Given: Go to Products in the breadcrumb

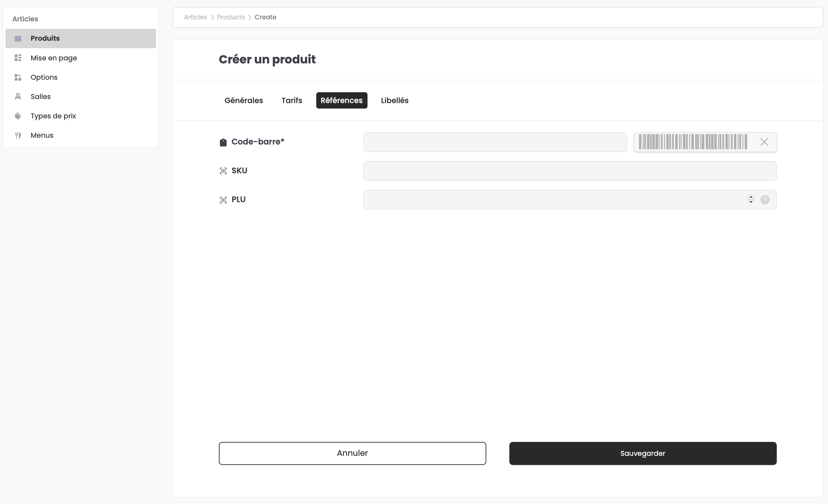Looking at the screenshot, I should (230, 17).
